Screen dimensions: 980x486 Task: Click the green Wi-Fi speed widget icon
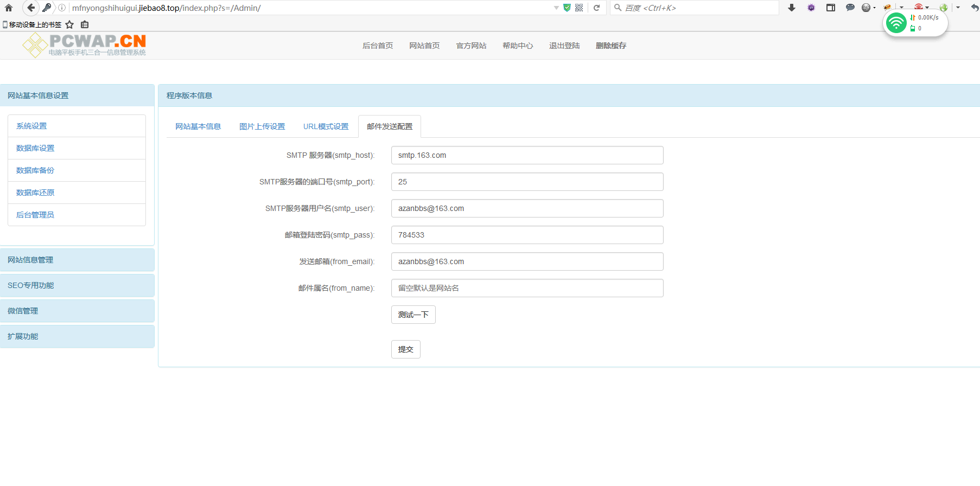896,23
